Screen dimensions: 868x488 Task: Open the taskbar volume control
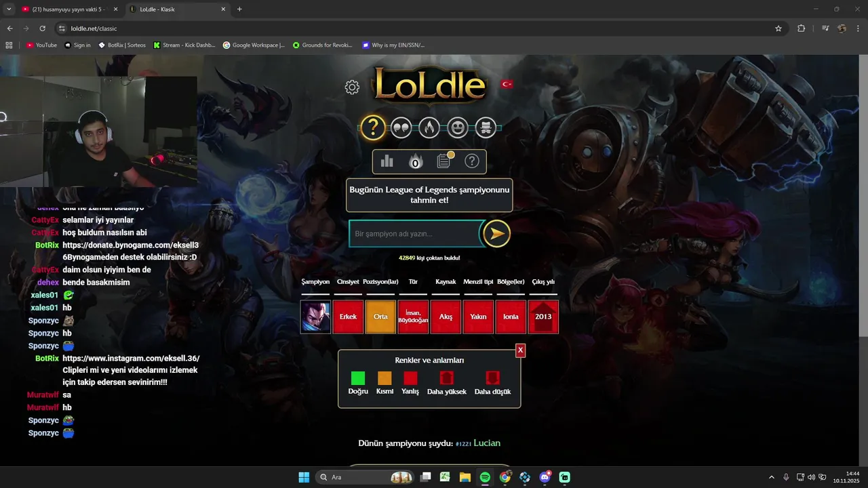811,477
